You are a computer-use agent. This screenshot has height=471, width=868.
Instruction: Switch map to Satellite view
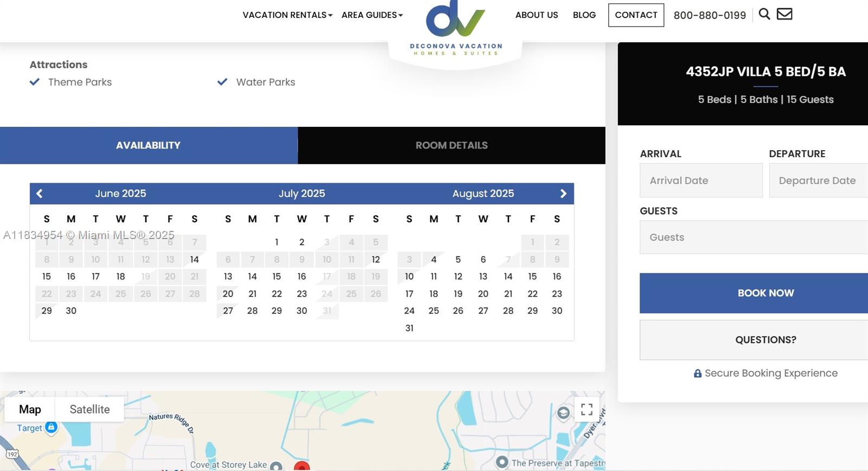(x=90, y=409)
